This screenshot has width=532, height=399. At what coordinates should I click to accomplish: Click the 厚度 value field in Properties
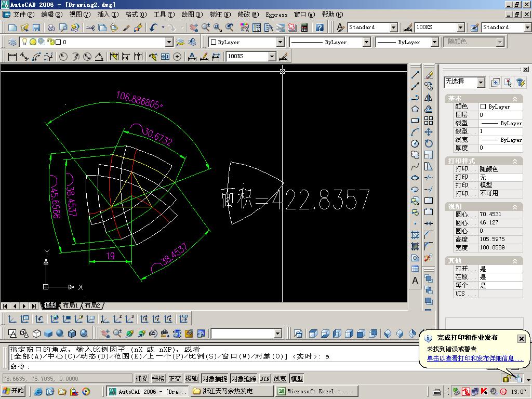click(500, 148)
